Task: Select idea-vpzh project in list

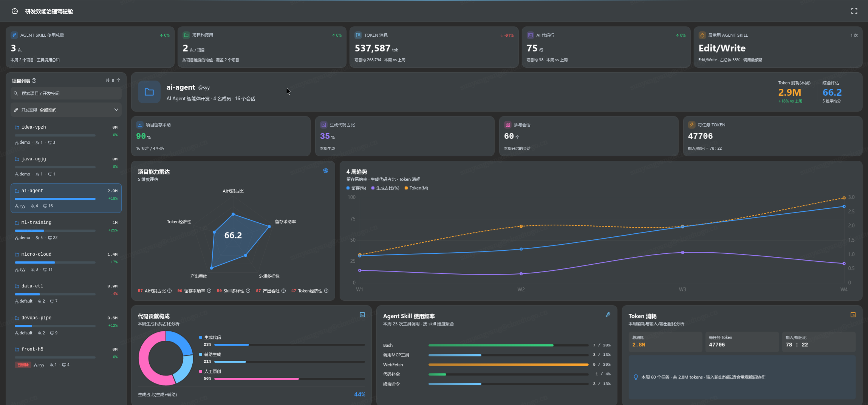Action: coord(66,135)
